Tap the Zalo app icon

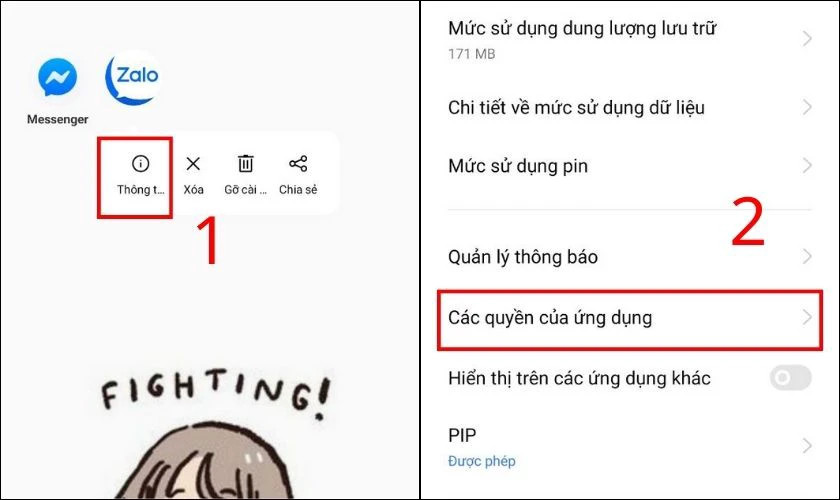[x=133, y=78]
